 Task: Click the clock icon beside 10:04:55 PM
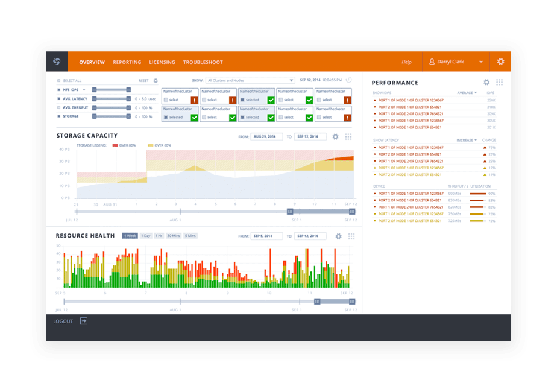348,80
